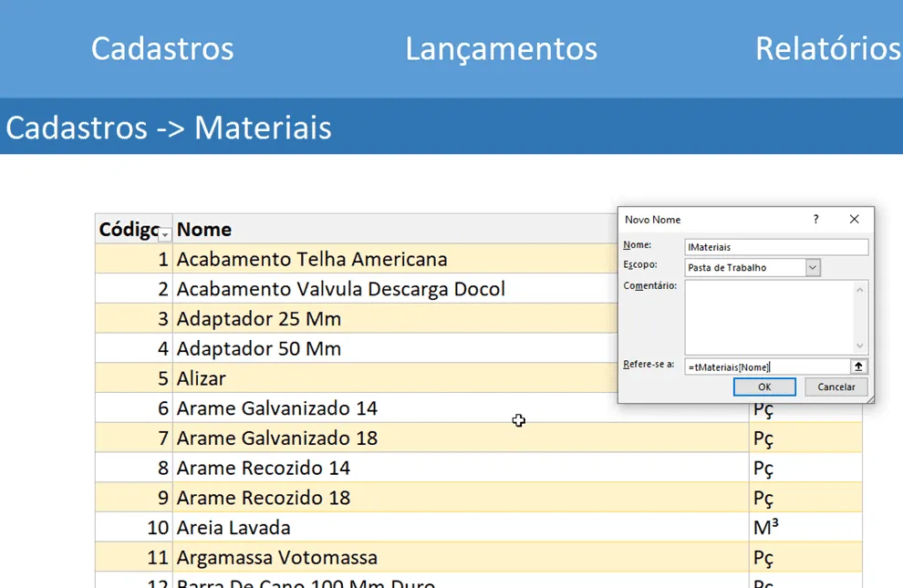The height and width of the screenshot is (588, 903).
Task: Select code cell 7
Action: [x=134, y=438]
